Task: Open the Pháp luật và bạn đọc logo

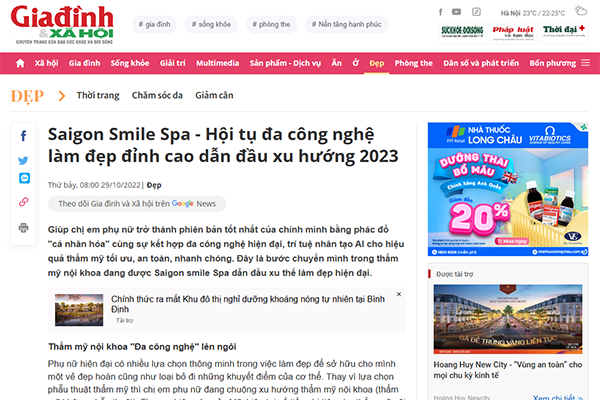Action: (513, 33)
